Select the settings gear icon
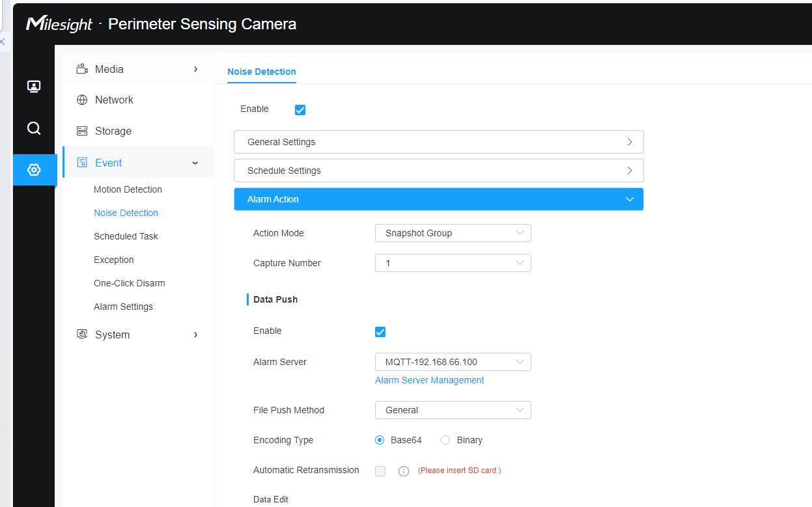This screenshot has width=812, height=507. [34, 170]
